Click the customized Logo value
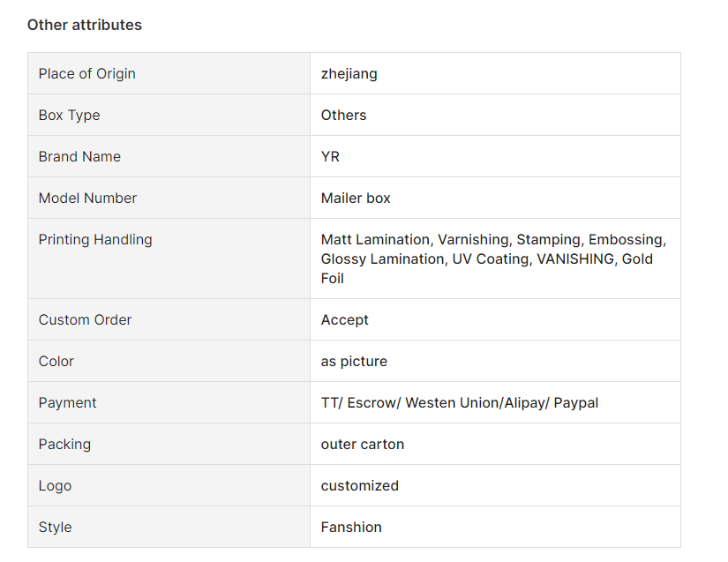This screenshot has width=728, height=562. pyautogui.click(x=360, y=485)
